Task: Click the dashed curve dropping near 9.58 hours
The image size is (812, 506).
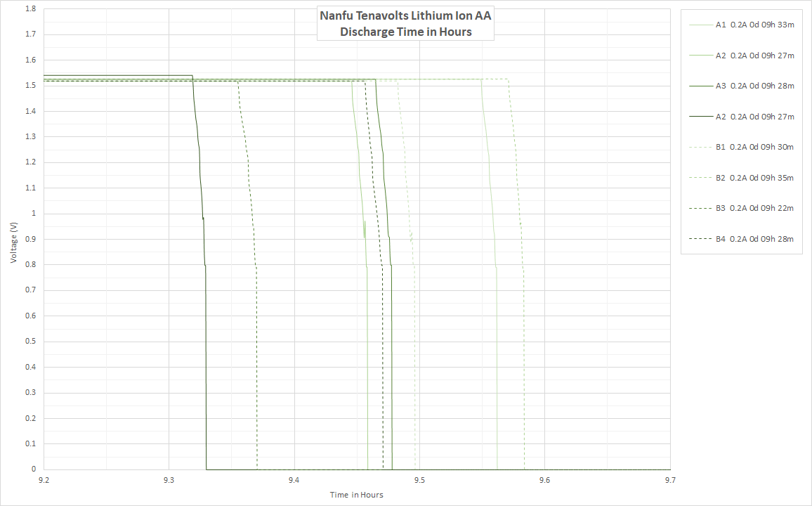Action: click(x=524, y=351)
